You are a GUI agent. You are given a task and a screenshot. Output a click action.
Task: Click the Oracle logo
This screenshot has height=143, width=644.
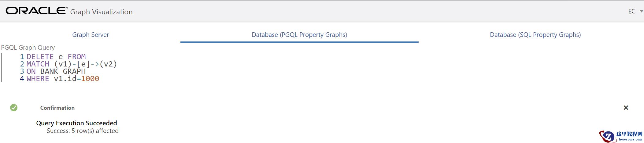[x=36, y=11]
